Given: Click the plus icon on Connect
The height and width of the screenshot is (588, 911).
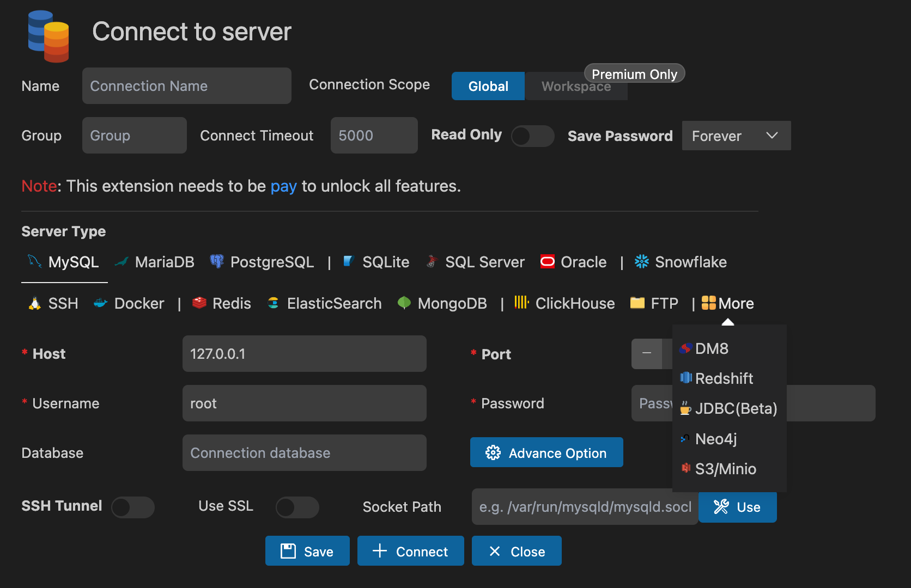Looking at the screenshot, I should [380, 551].
